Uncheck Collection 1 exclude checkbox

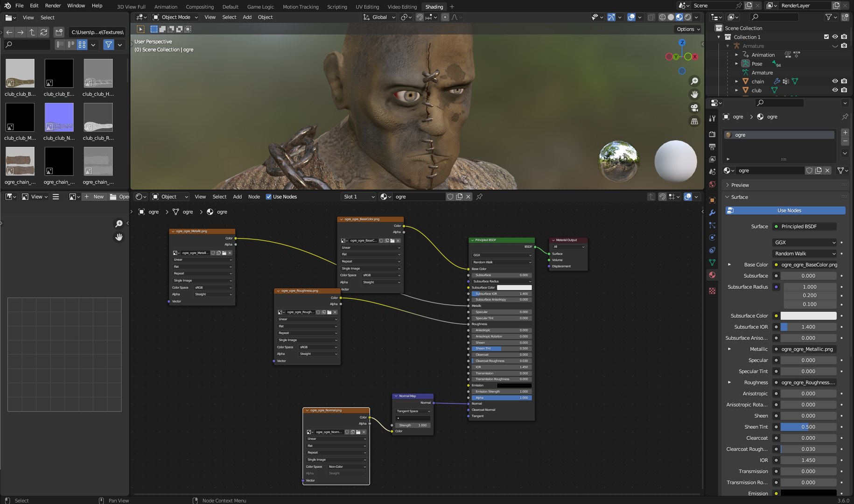point(826,37)
